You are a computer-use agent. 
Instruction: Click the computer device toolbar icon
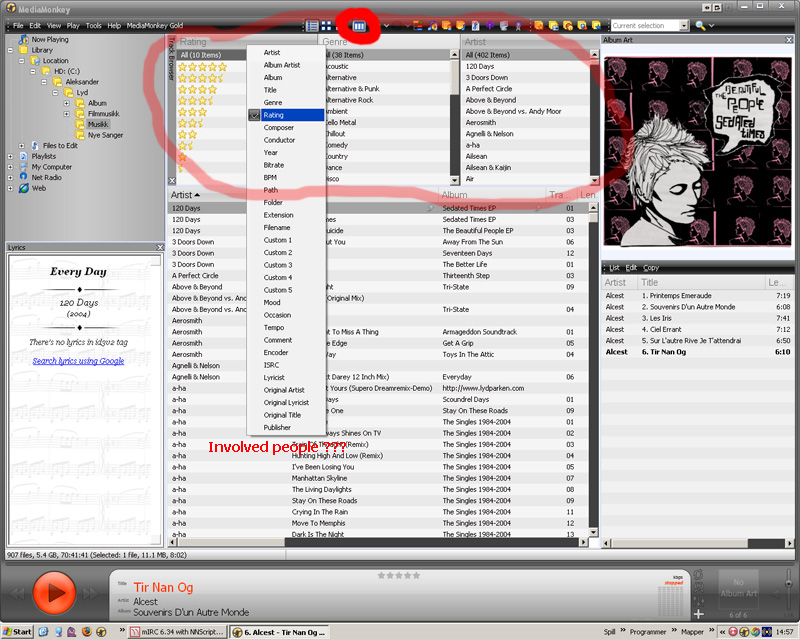pyautogui.click(x=504, y=26)
